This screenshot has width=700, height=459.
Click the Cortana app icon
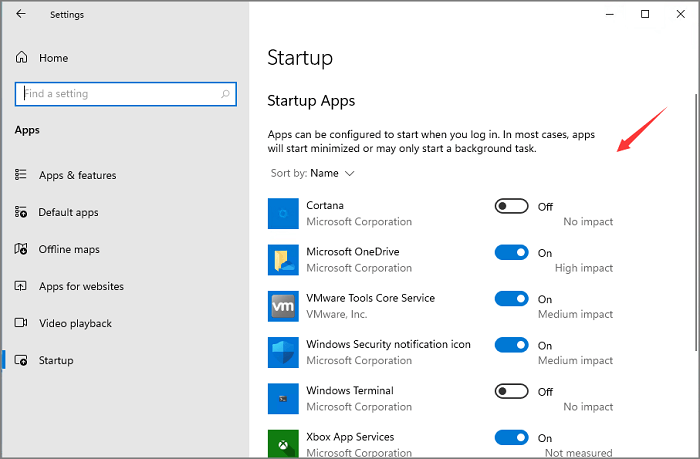click(x=284, y=213)
